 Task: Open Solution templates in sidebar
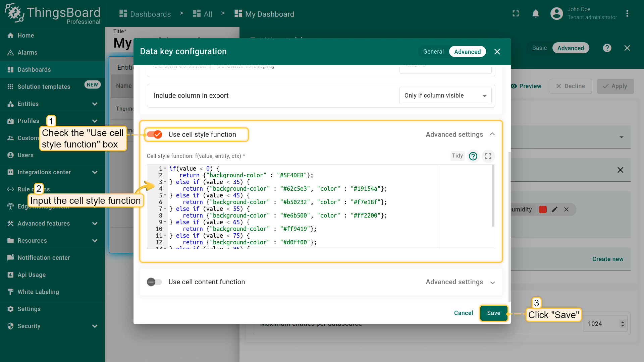coord(44,87)
